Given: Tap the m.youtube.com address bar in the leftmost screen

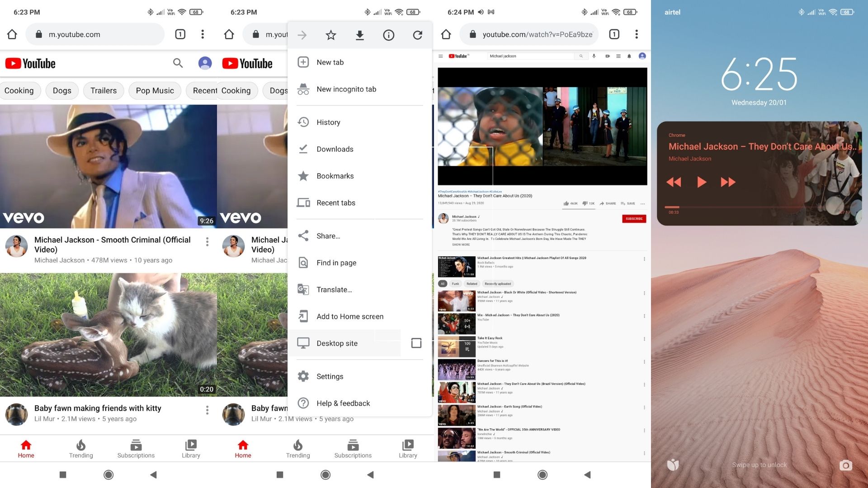Looking at the screenshot, I should (x=95, y=34).
